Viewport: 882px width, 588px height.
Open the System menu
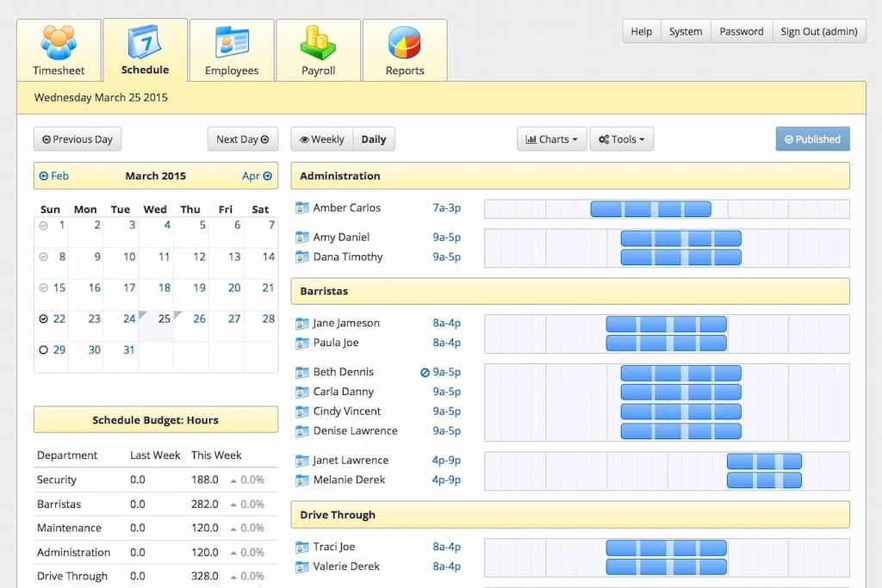686,31
